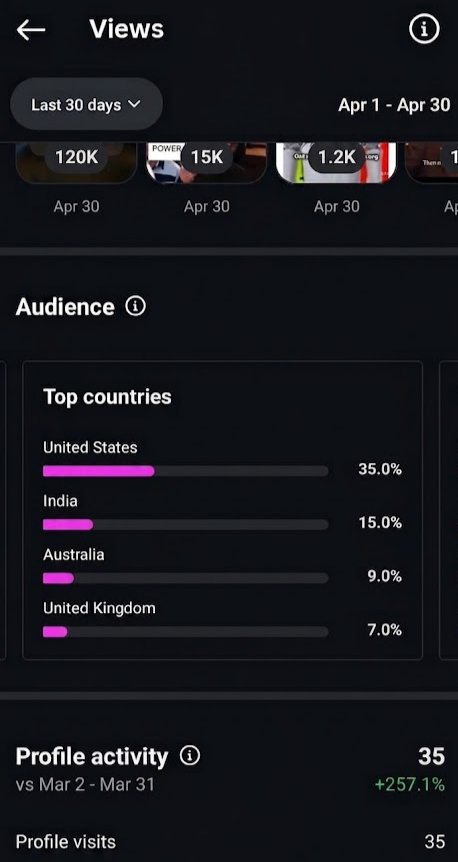This screenshot has width=458, height=862.
Task: Expand the Last 30 days dropdown
Action: (x=86, y=104)
